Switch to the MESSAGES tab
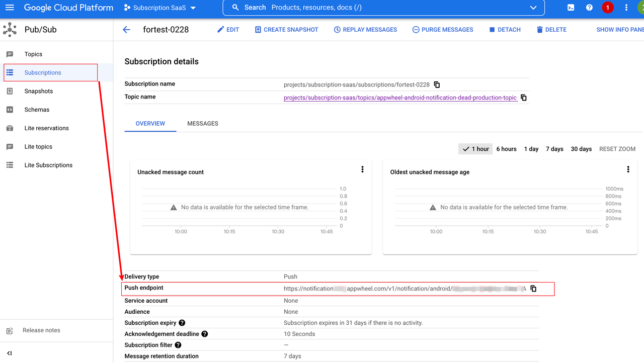Screen dimensions: 644x363 (203, 123)
